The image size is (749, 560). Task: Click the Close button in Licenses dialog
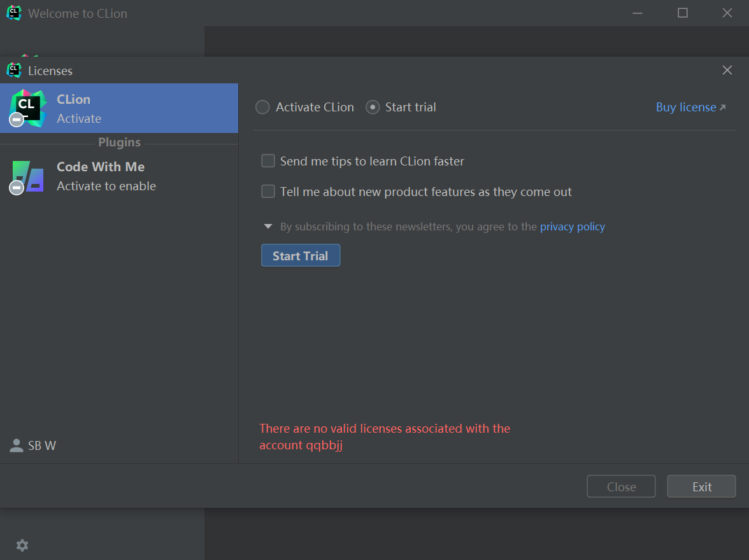coord(621,486)
